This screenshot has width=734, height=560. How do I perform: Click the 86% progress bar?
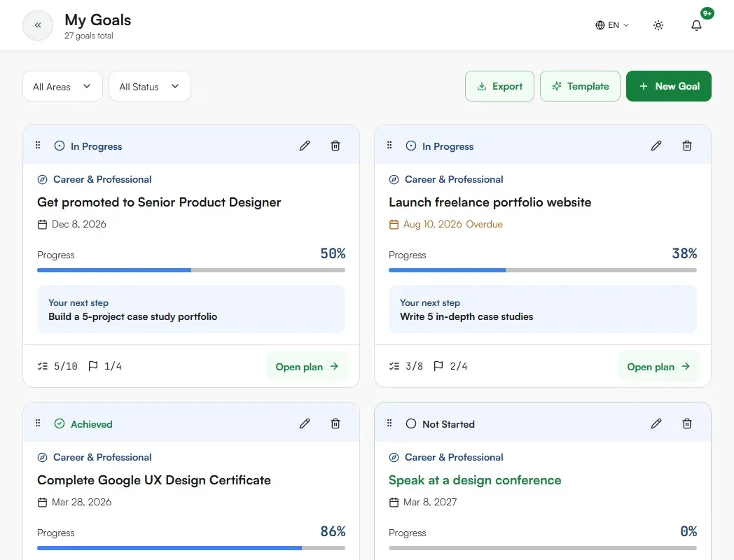[191, 548]
